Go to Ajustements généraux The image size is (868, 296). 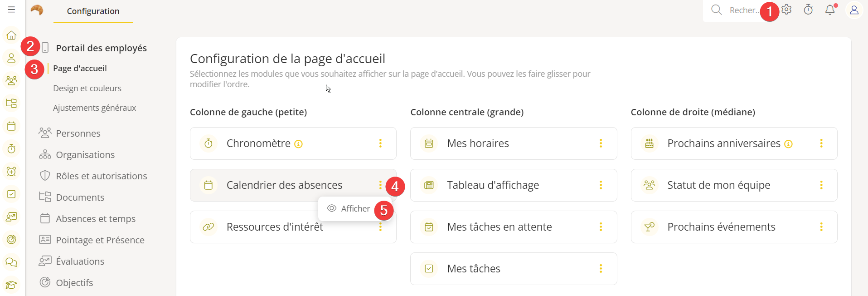[x=94, y=108]
